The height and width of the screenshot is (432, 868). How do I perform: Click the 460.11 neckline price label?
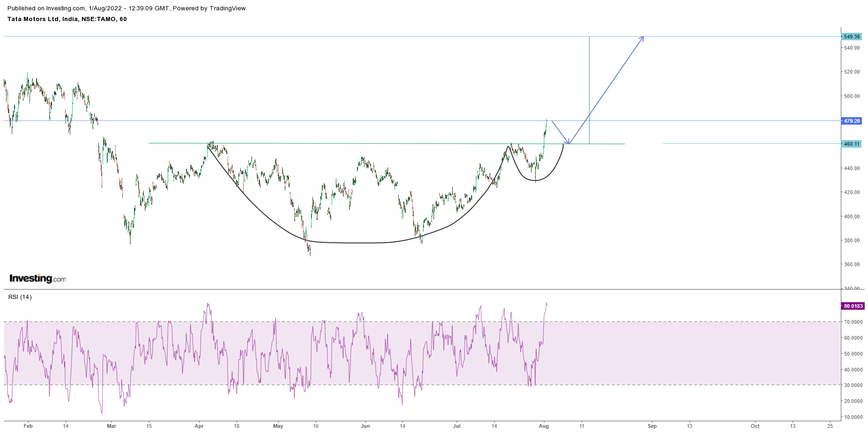[x=851, y=144]
